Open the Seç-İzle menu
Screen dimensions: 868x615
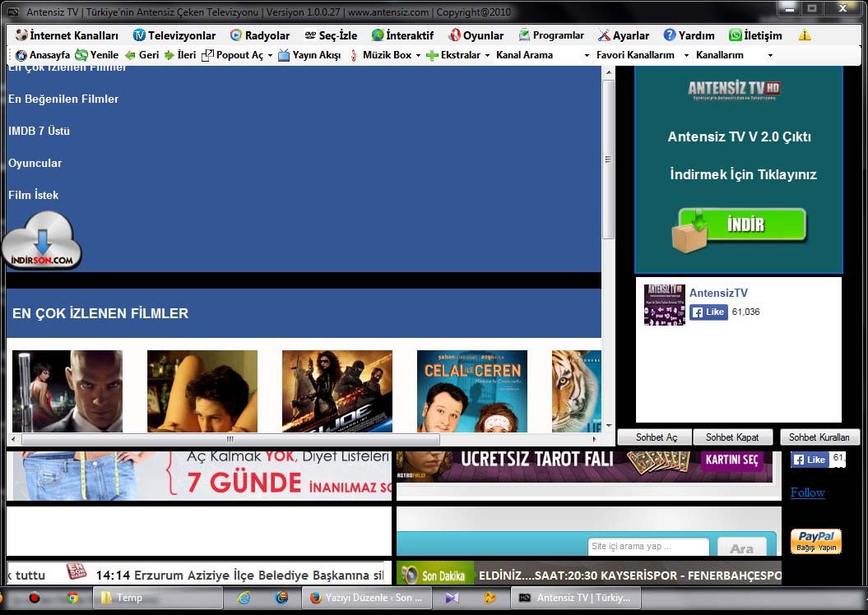[331, 35]
